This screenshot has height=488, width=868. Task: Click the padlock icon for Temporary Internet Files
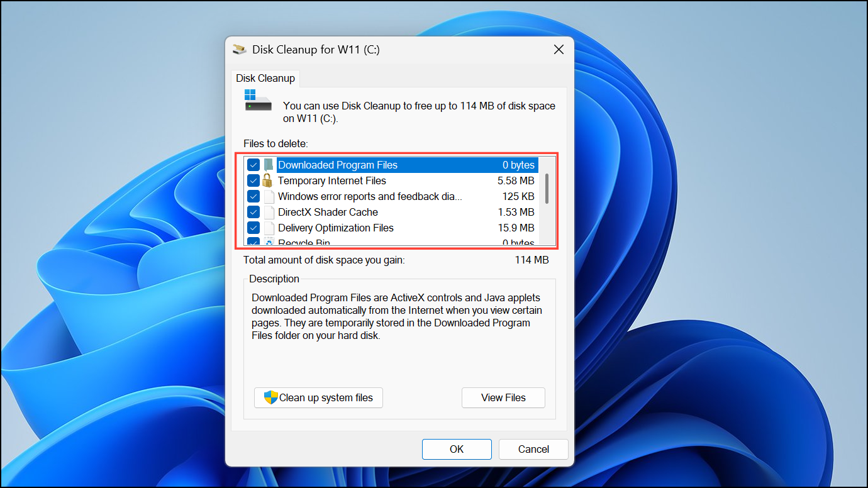point(269,180)
